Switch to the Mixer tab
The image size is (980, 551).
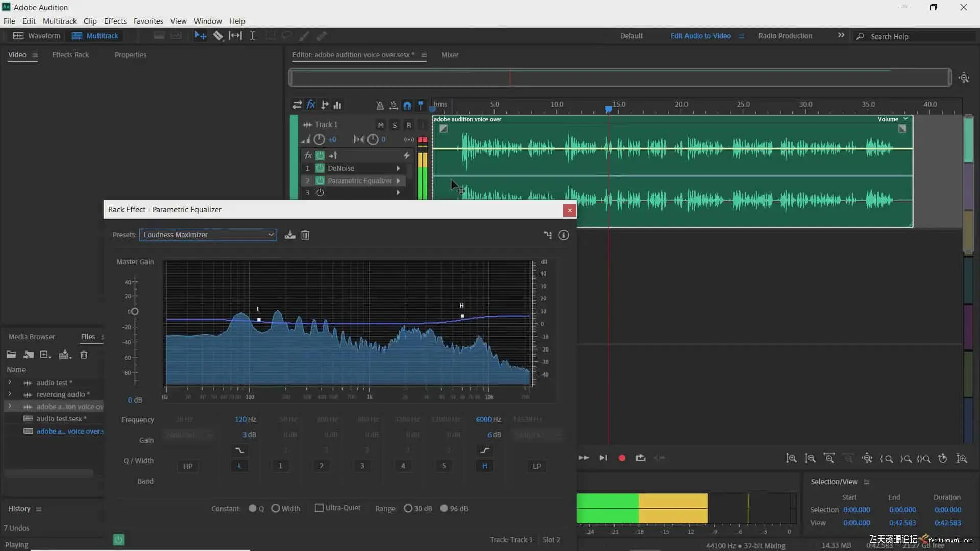tap(449, 55)
